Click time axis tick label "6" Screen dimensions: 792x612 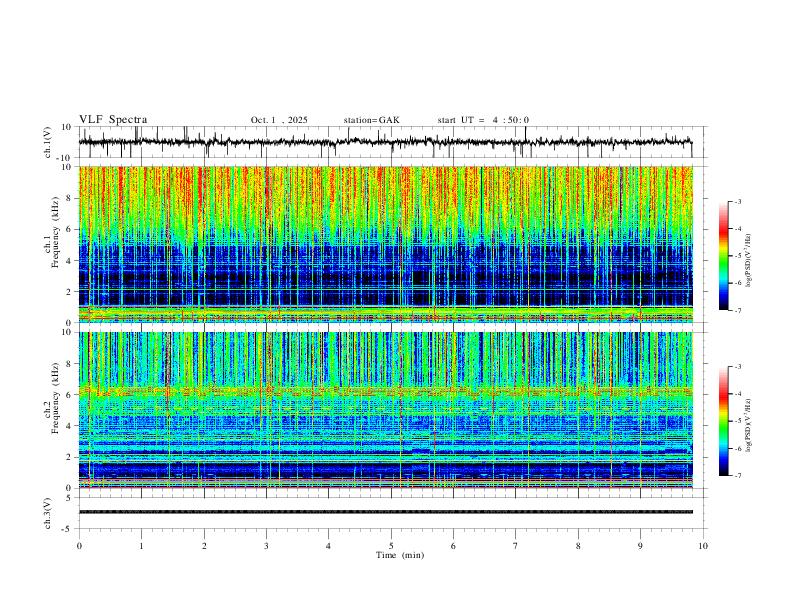tap(453, 546)
